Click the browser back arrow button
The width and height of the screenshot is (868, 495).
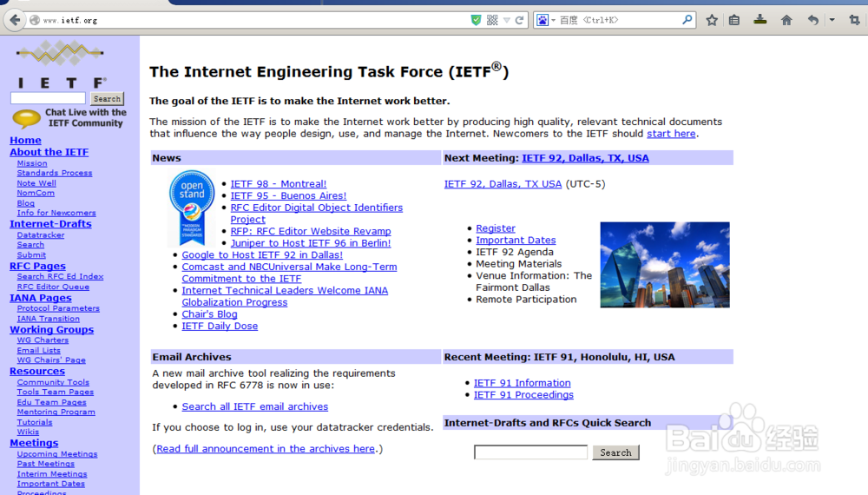point(15,21)
